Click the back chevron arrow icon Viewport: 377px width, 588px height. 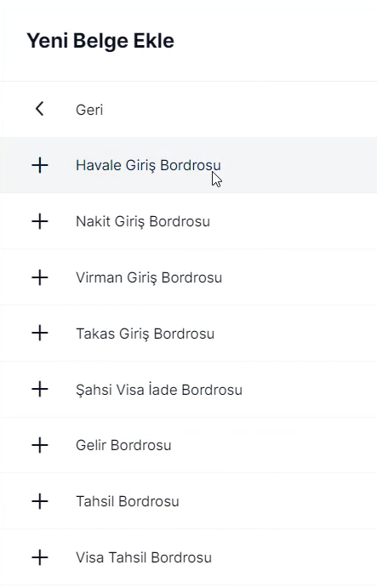coord(40,109)
